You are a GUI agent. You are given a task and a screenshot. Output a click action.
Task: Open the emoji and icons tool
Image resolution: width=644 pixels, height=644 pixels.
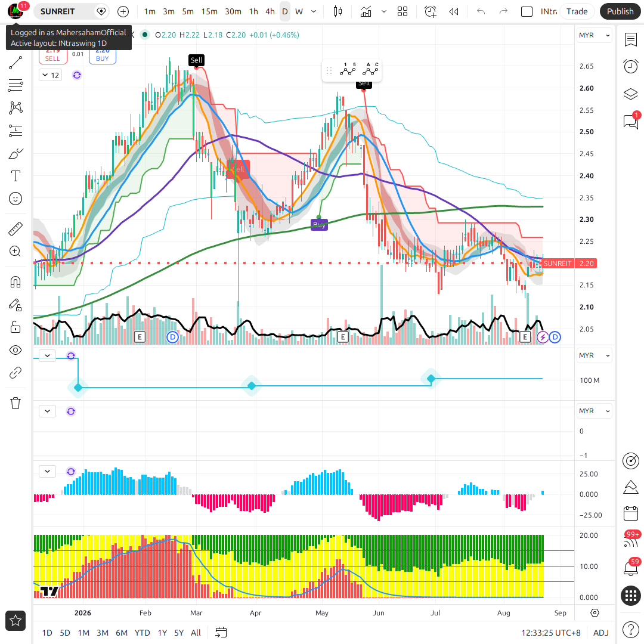coord(15,199)
